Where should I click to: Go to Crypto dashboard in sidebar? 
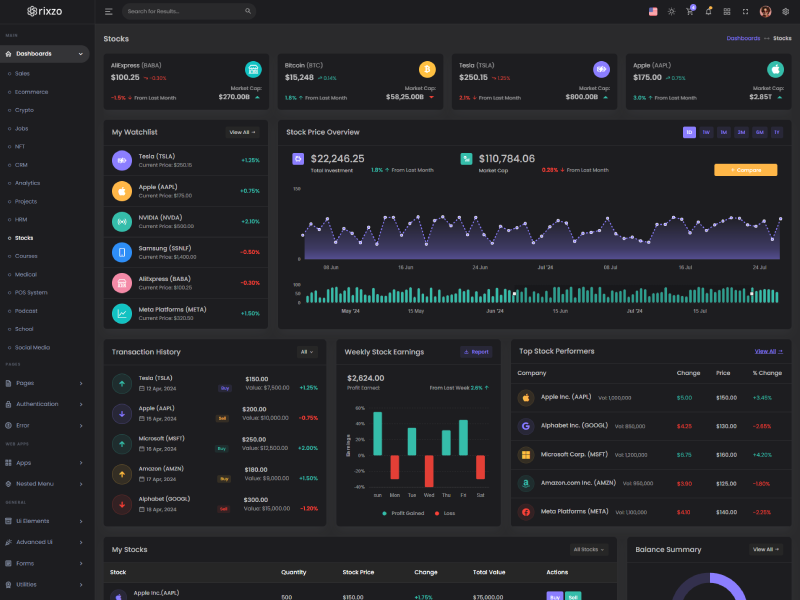coord(24,110)
